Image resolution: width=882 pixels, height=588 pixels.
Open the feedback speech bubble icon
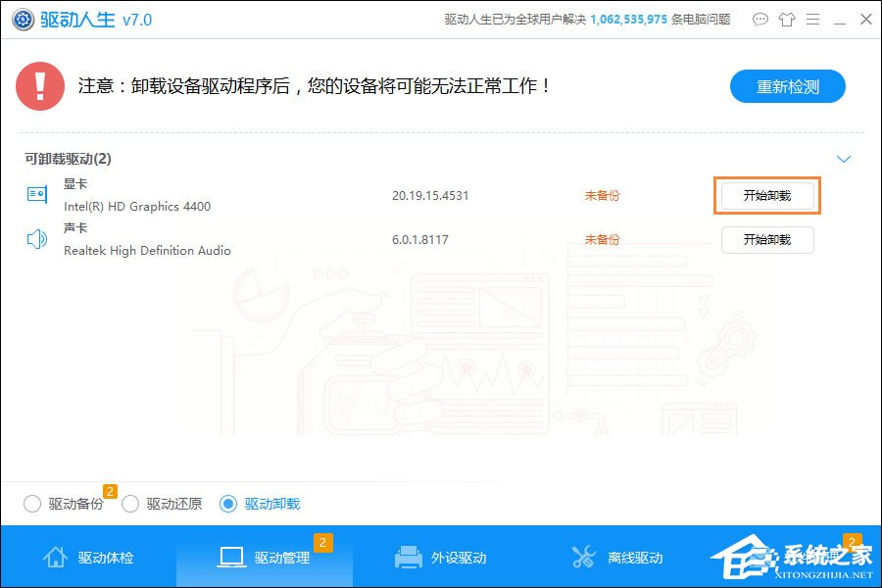760,19
